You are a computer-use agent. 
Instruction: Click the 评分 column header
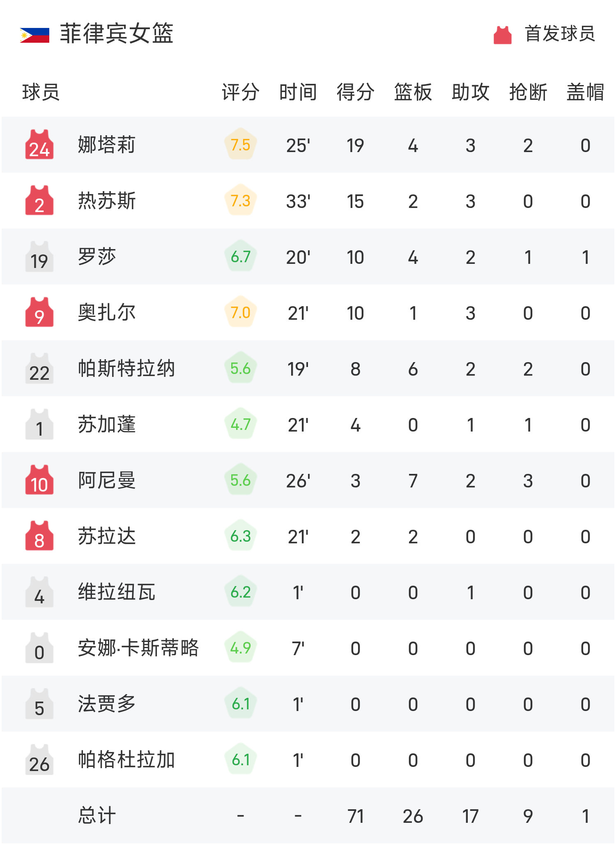(241, 92)
